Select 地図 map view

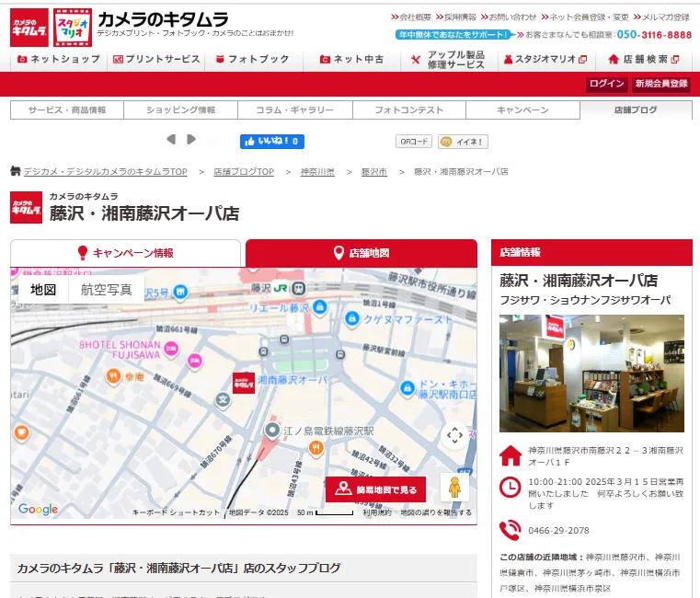[x=43, y=290]
